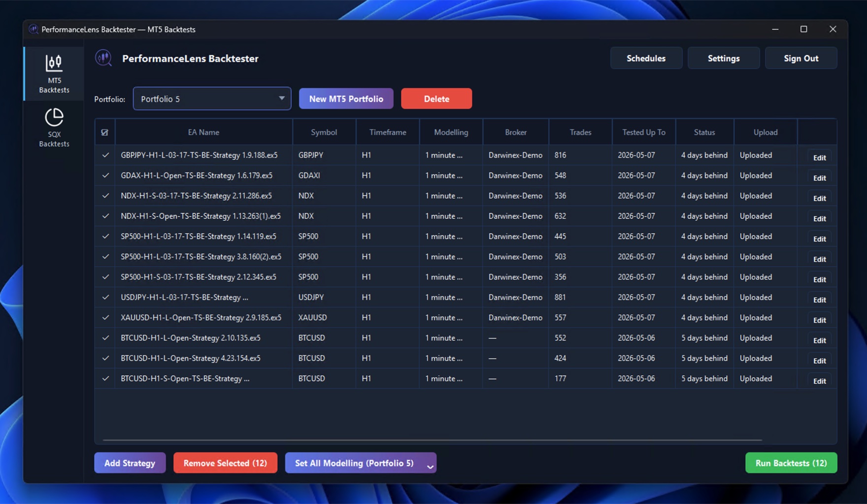Image resolution: width=867 pixels, height=504 pixels.
Task: Toggle the select-all checkbox in table header
Action: click(104, 132)
